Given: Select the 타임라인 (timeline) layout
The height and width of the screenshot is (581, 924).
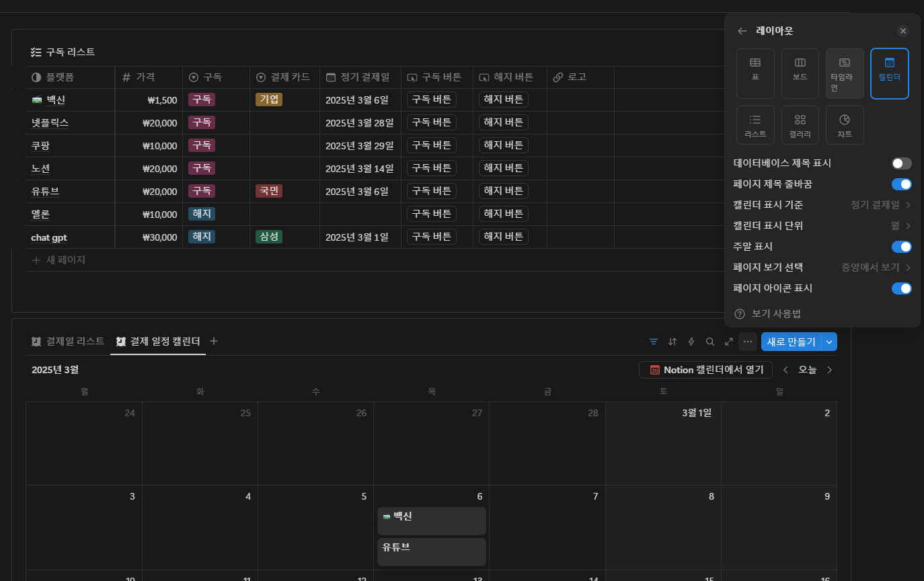Looking at the screenshot, I should [x=845, y=74].
